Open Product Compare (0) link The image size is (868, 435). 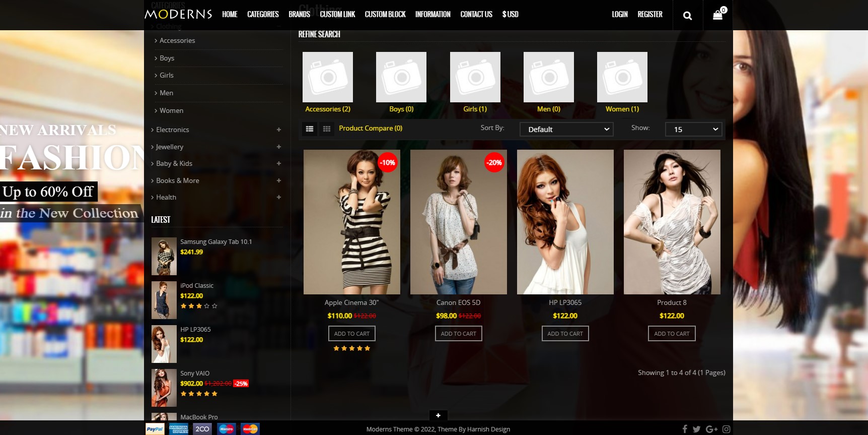point(371,129)
